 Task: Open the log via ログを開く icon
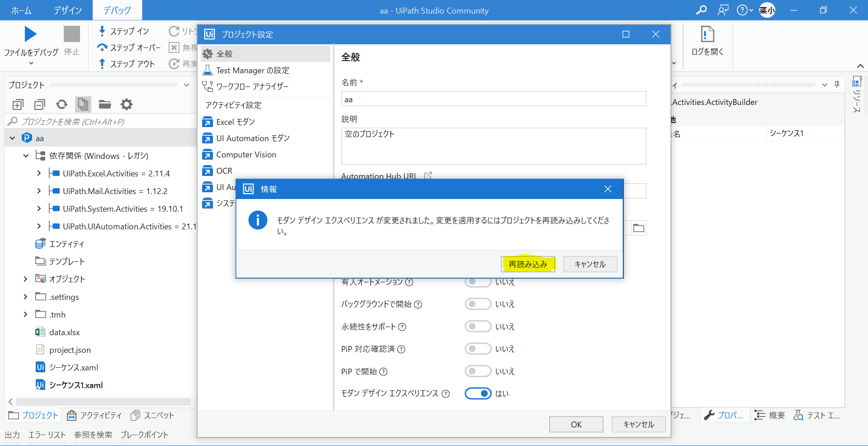(x=707, y=34)
